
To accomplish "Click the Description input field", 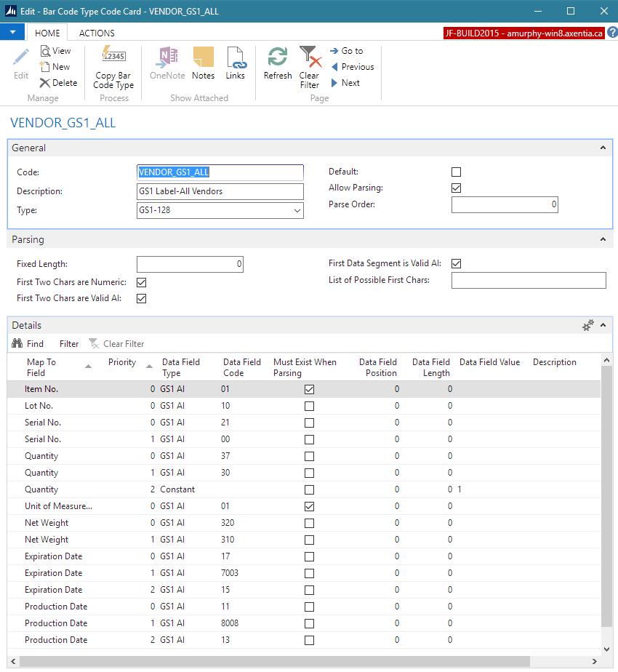I will tap(220, 191).
